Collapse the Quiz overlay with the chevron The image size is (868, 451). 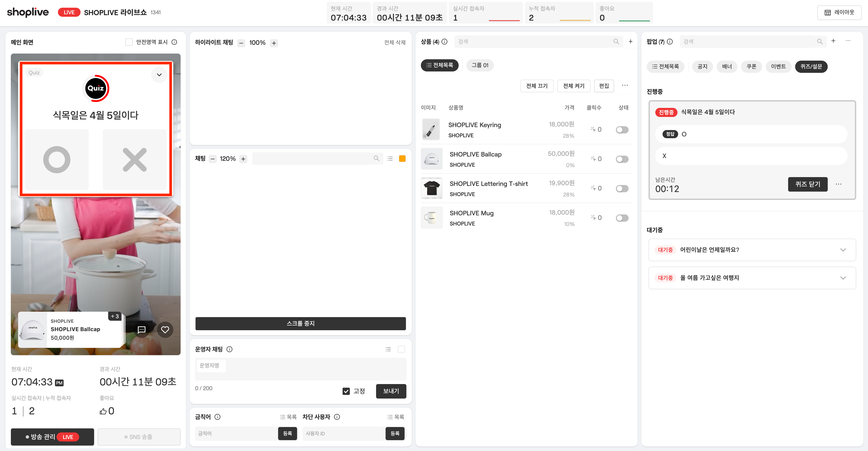coord(159,75)
